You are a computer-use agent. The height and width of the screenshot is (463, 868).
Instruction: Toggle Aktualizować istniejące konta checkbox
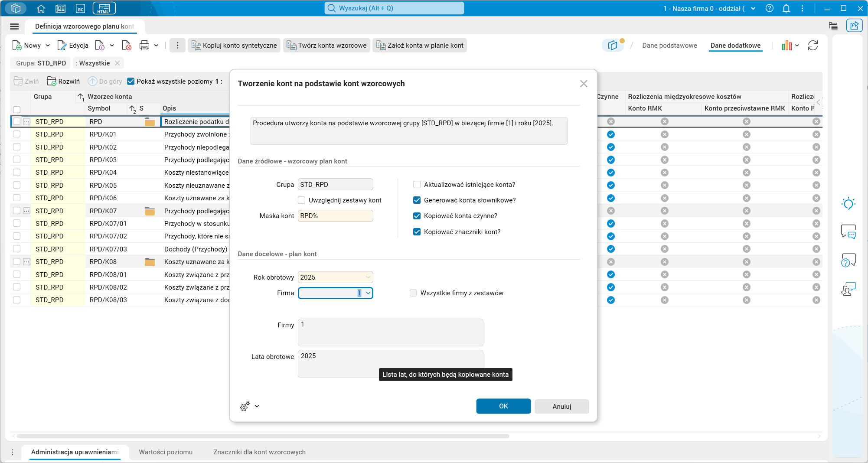click(417, 185)
